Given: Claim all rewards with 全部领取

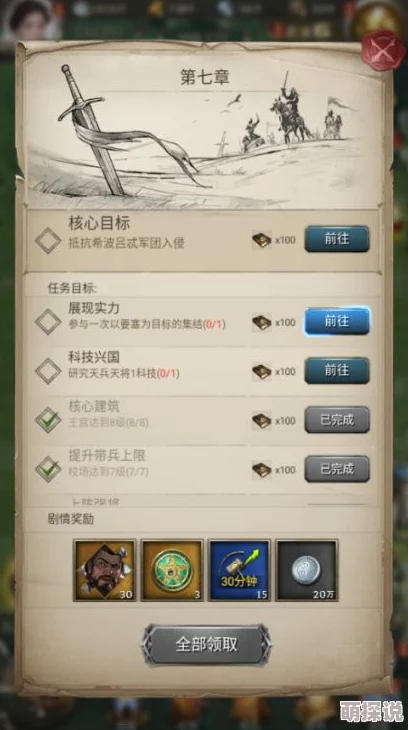Looking at the screenshot, I should pos(207,644).
